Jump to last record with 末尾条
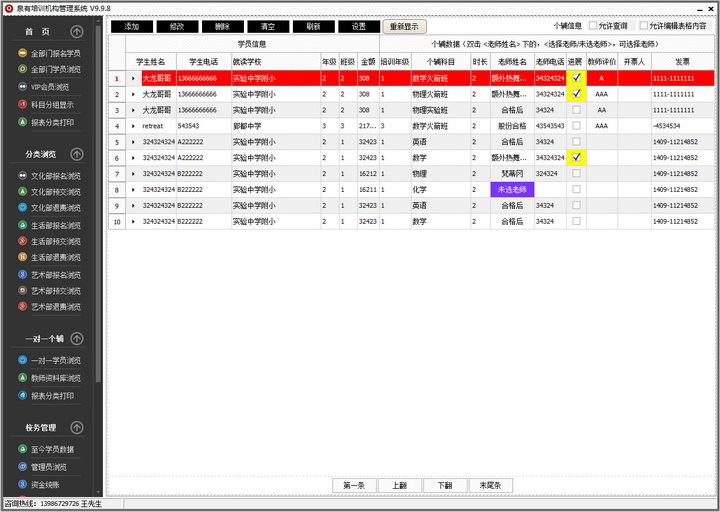 tap(490, 485)
